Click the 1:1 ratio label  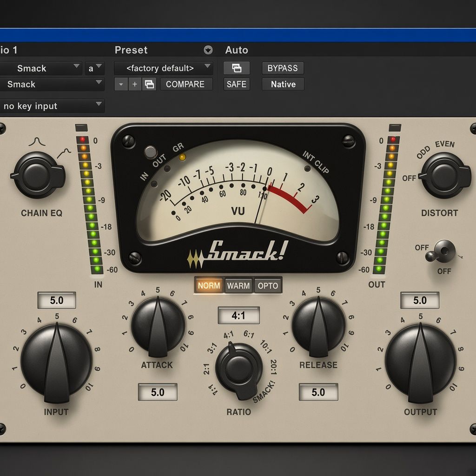(x=213, y=390)
